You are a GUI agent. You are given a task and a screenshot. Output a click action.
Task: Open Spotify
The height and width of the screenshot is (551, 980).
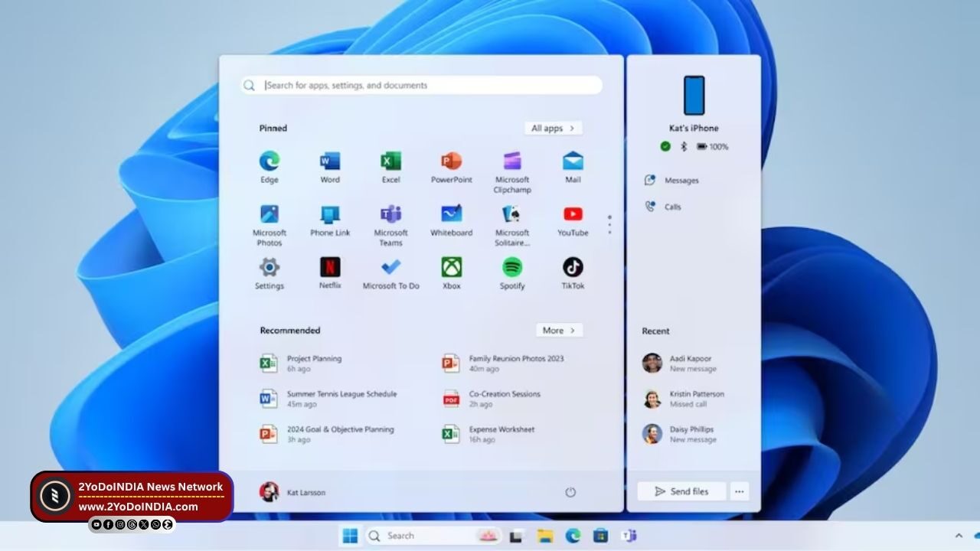(512, 273)
